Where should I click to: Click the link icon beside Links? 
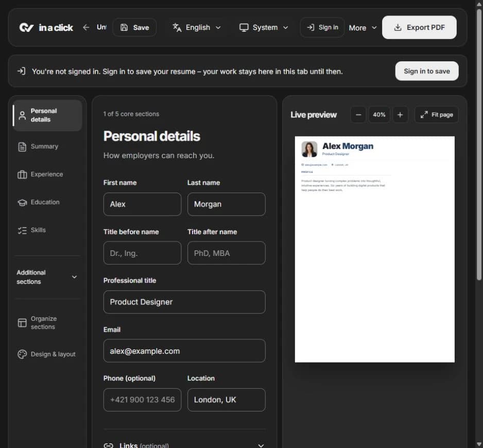point(109,445)
